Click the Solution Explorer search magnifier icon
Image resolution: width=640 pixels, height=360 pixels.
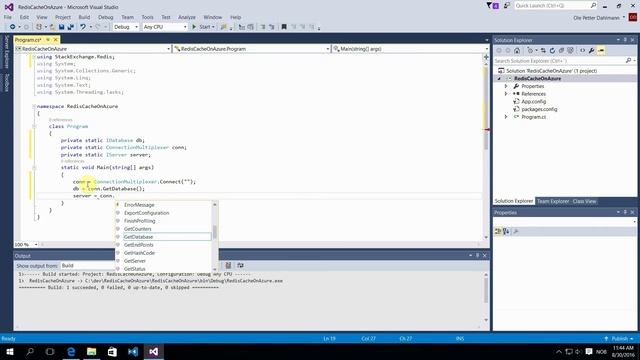[x=629, y=61]
